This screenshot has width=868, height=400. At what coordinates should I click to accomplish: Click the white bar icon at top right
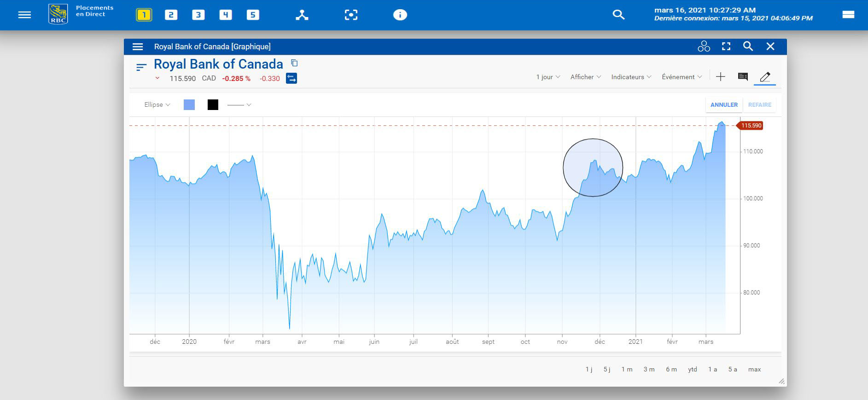[848, 15]
